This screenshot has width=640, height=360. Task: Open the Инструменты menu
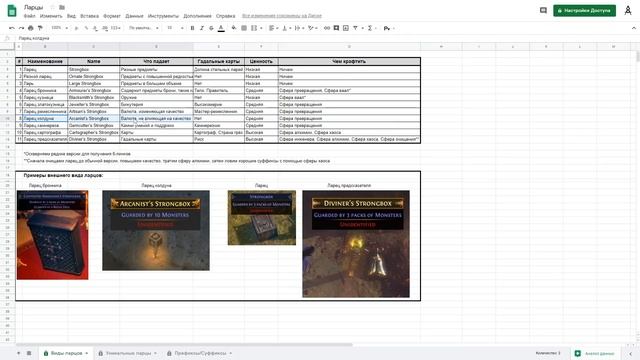(x=163, y=16)
